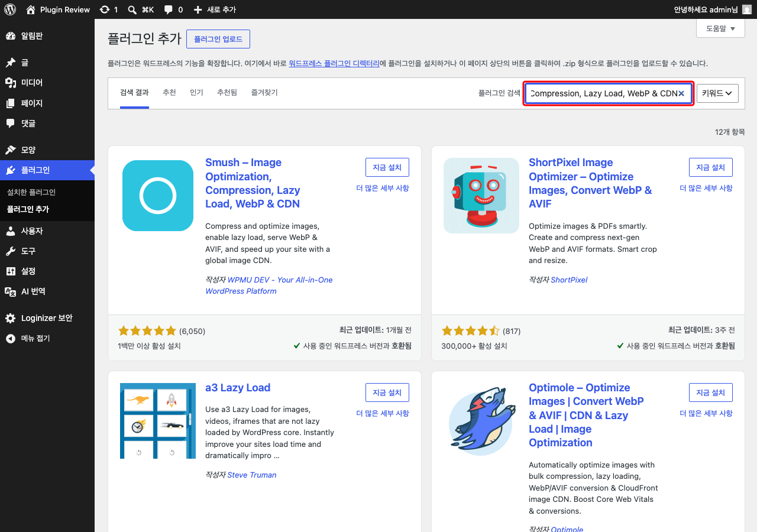Switch to the 추천 tab
The width and height of the screenshot is (757, 532).
[169, 93]
